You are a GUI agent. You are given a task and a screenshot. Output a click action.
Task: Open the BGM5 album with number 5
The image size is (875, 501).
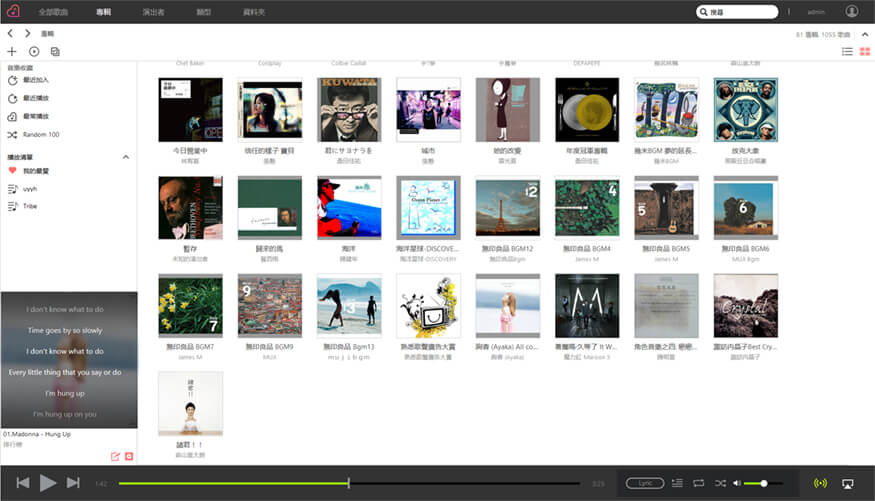tap(666, 208)
